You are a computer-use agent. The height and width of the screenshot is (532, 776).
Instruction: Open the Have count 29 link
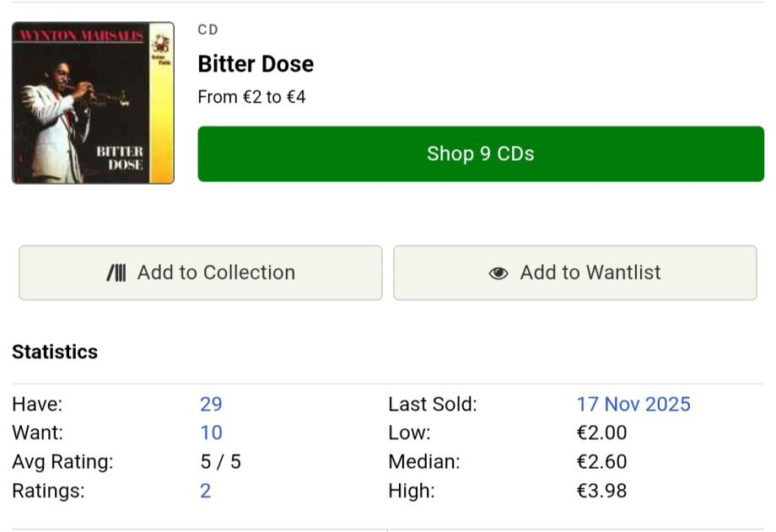[211, 405]
